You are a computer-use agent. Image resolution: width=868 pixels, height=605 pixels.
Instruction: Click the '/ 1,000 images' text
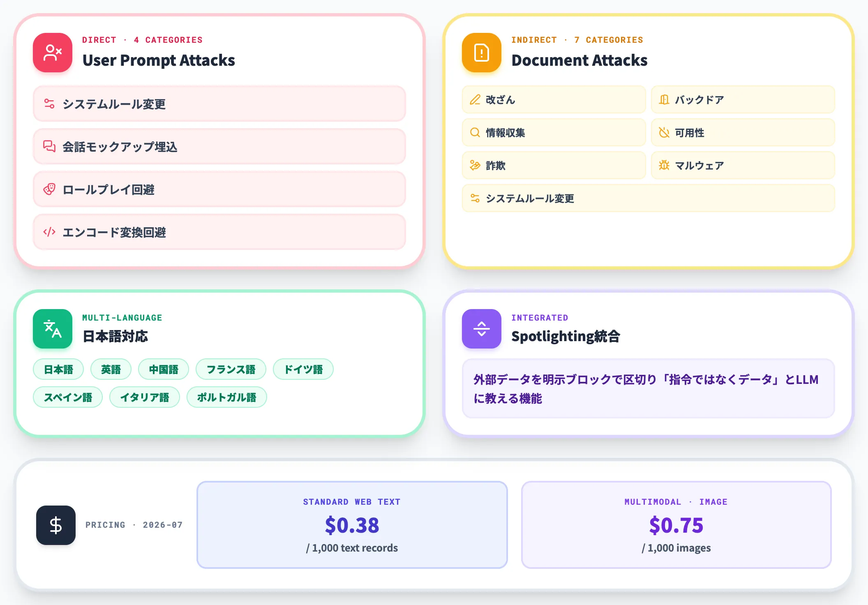tap(676, 548)
